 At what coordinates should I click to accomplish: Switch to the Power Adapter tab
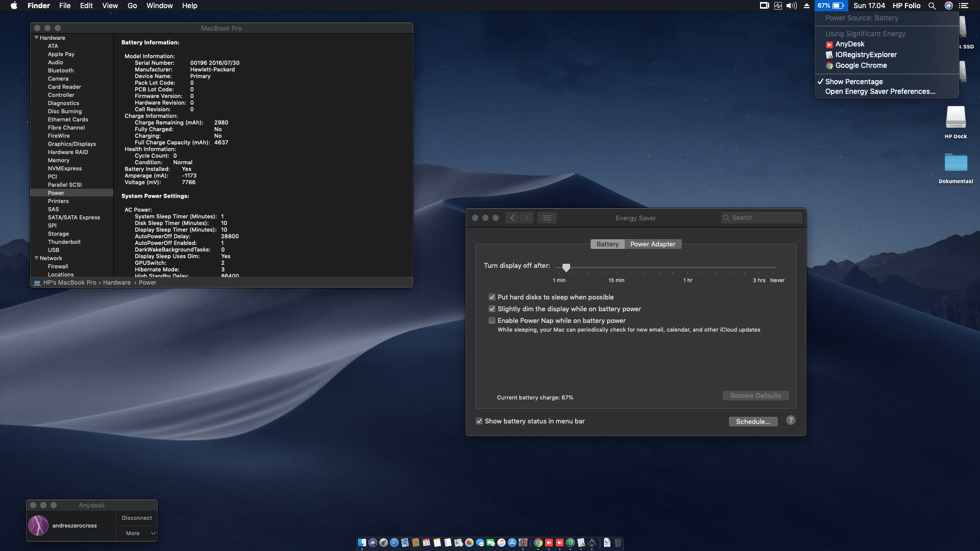pos(652,244)
